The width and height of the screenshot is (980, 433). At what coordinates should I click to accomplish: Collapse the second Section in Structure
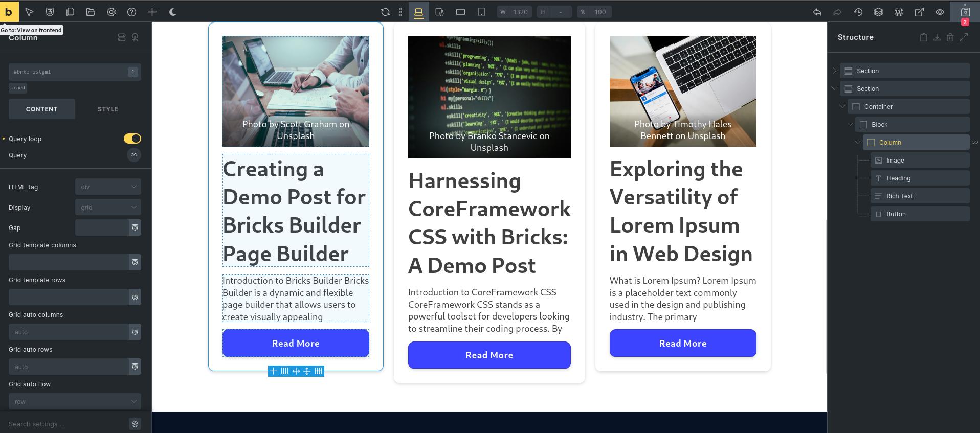click(x=835, y=88)
